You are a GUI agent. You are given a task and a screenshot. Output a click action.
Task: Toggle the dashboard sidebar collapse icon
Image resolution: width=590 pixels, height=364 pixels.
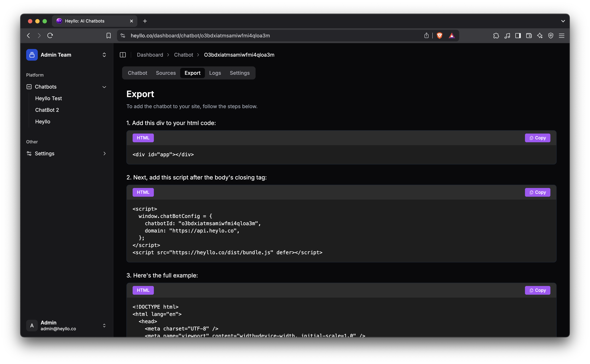pos(123,55)
